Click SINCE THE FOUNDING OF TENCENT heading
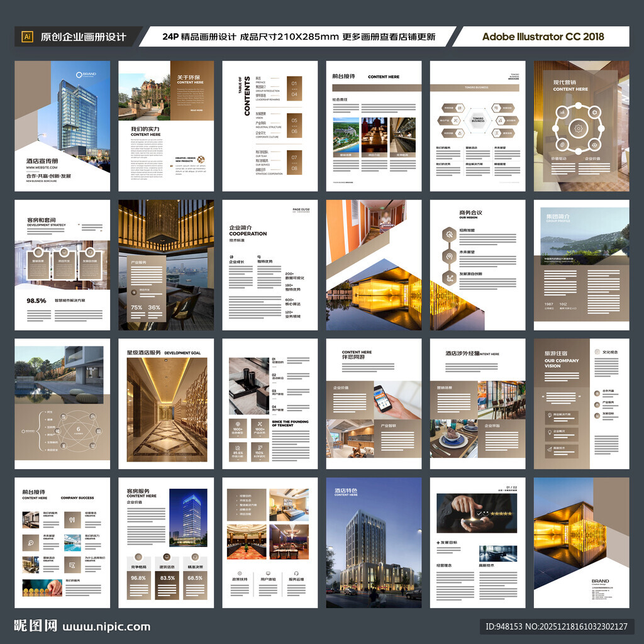This screenshot has height=644, width=644. (290, 423)
